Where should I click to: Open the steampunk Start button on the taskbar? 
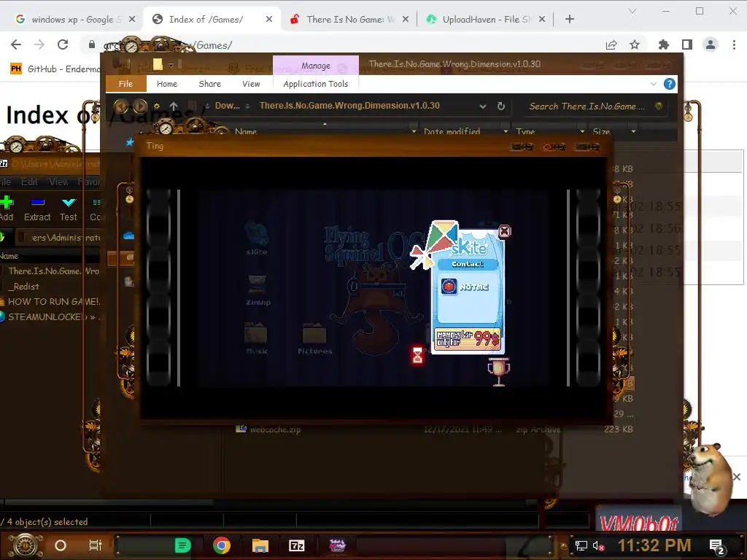click(x=25, y=545)
